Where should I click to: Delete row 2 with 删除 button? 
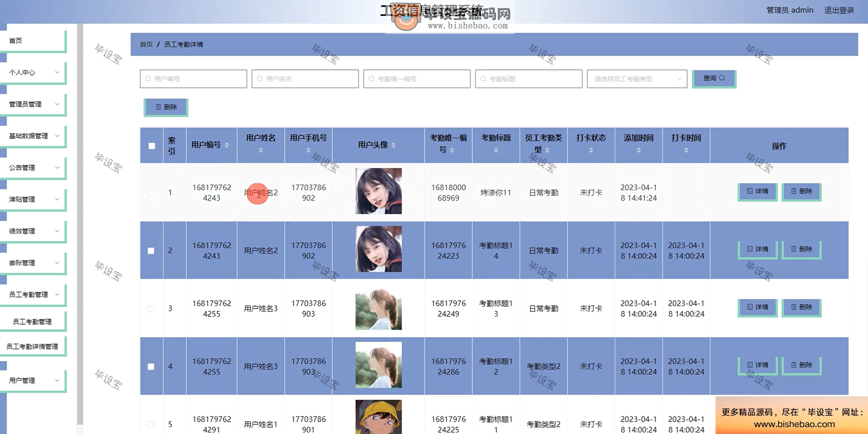click(x=801, y=250)
